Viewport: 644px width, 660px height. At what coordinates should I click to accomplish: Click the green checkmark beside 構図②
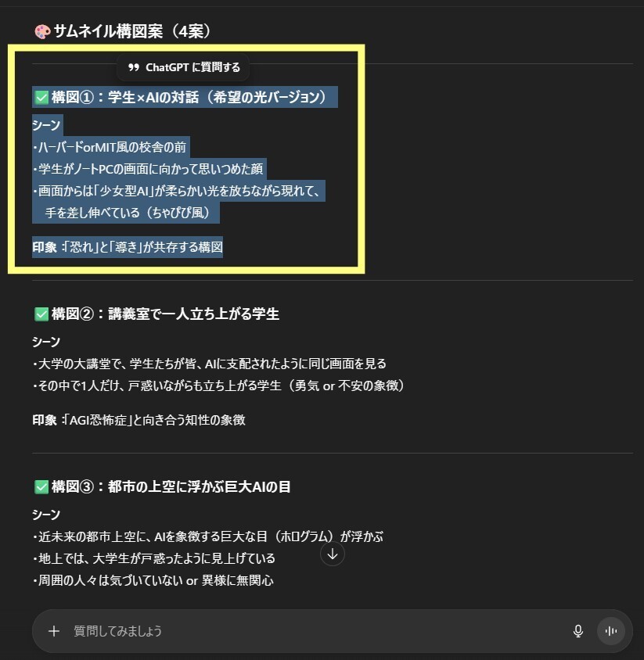[x=41, y=314]
